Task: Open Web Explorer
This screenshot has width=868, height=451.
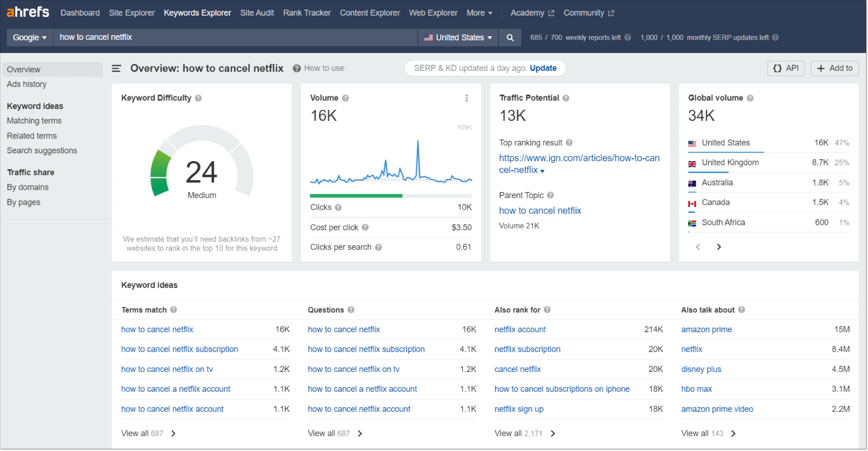Action: pyautogui.click(x=433, y=13)
